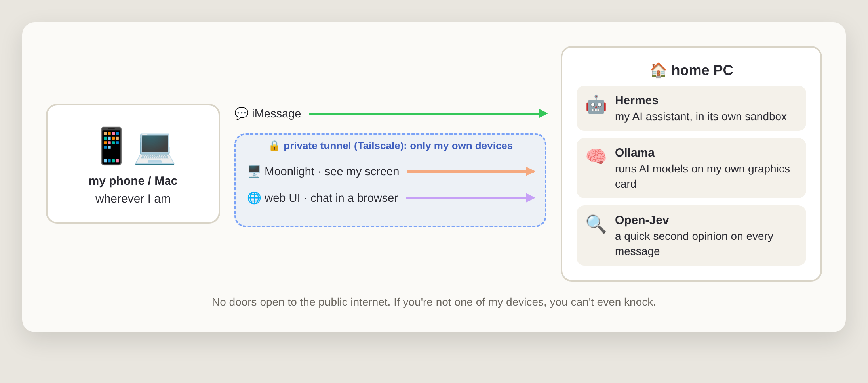Click the phone emoji icon
Screen dimensions: 868x383
pos(111,146)
